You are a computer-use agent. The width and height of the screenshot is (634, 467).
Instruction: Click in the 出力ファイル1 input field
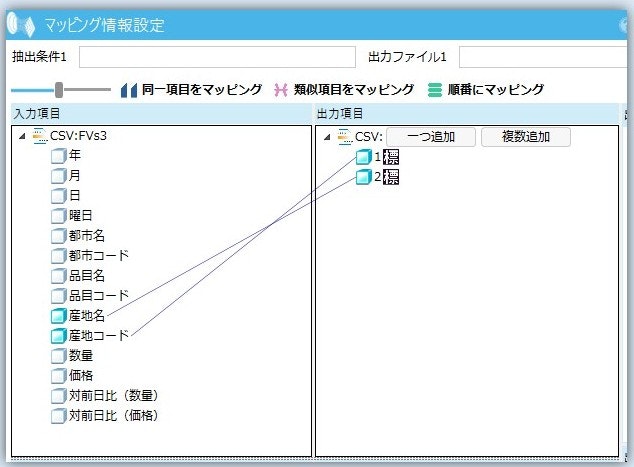543,57
